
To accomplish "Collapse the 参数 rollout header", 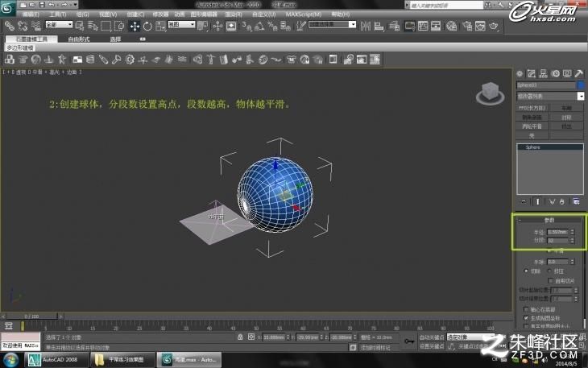I will [x=549, y=220].
